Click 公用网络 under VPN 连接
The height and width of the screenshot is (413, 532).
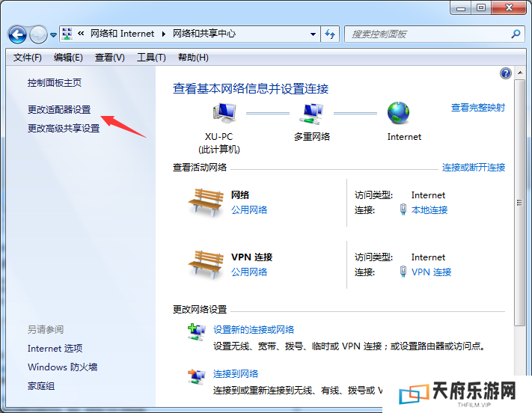click(x=249, y=272)
